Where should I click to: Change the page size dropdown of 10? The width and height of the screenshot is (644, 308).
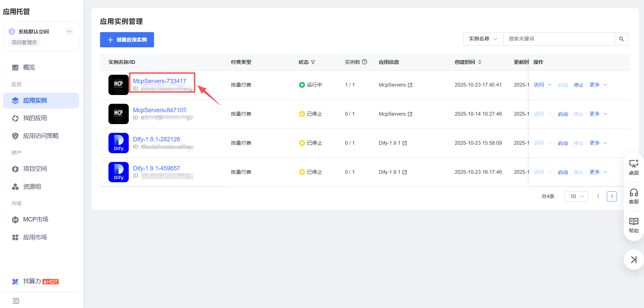pyautogui.click(x=576, y=196)
